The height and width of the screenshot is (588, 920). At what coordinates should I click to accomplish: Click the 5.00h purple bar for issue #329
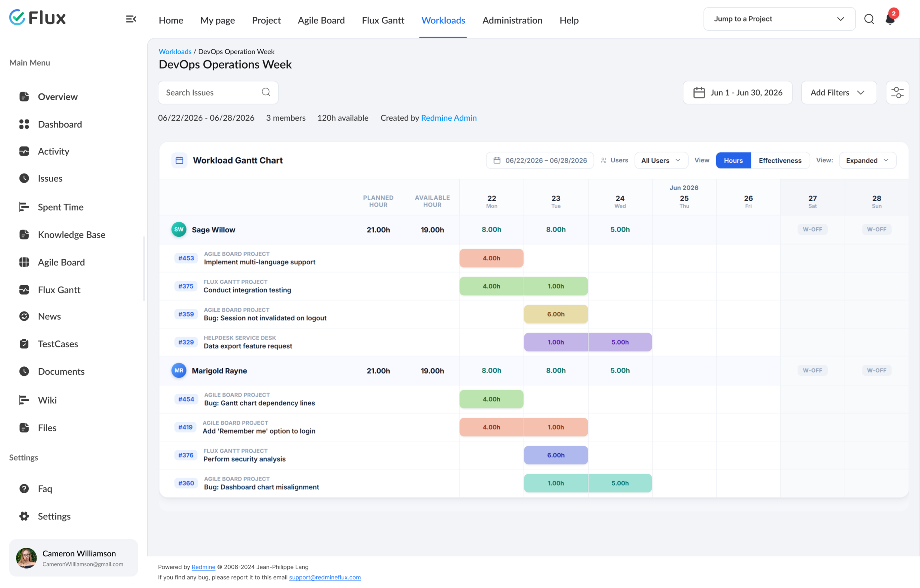[x=620, y=342]
